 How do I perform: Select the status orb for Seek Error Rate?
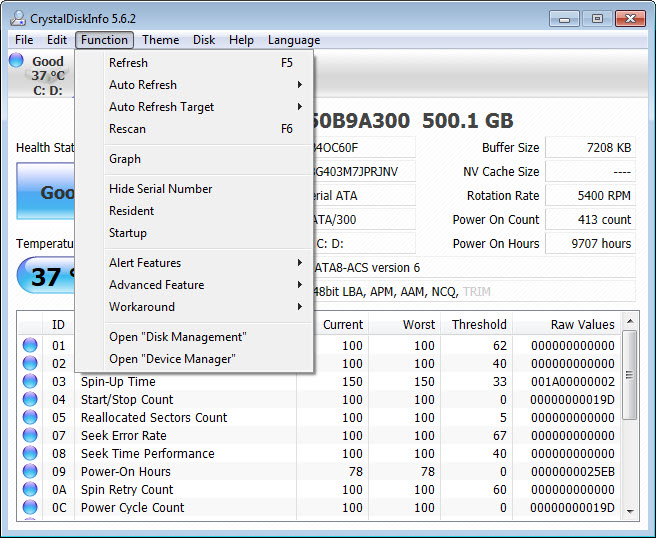click(30, 435)
